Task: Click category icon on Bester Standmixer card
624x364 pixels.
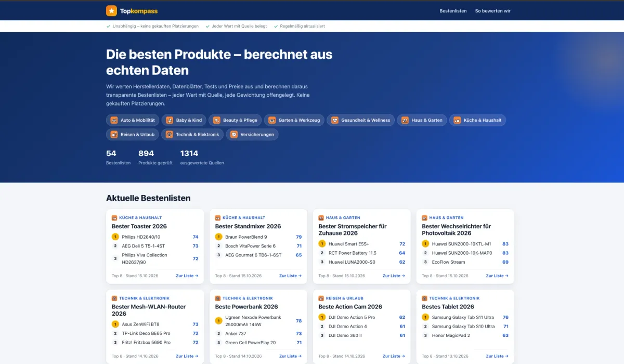Action: 218,218
